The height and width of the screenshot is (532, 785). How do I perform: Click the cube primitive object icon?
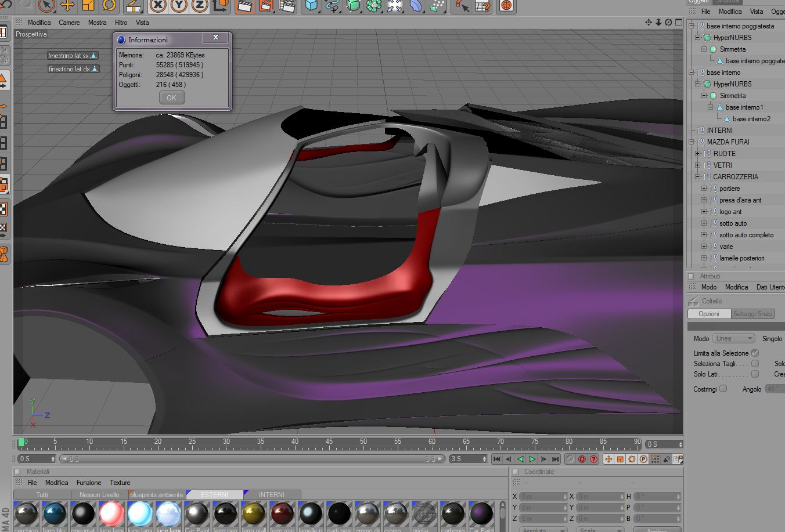(x=312, y=6)
